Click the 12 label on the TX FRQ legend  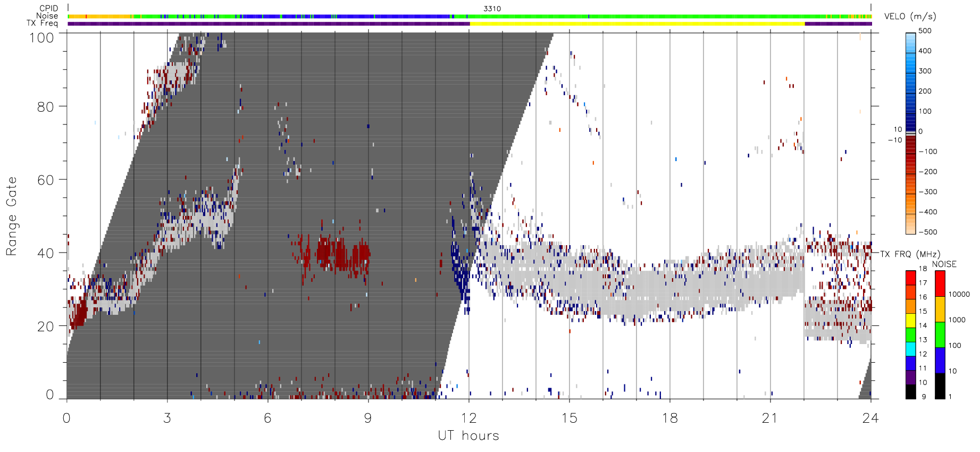coord(923,354)
